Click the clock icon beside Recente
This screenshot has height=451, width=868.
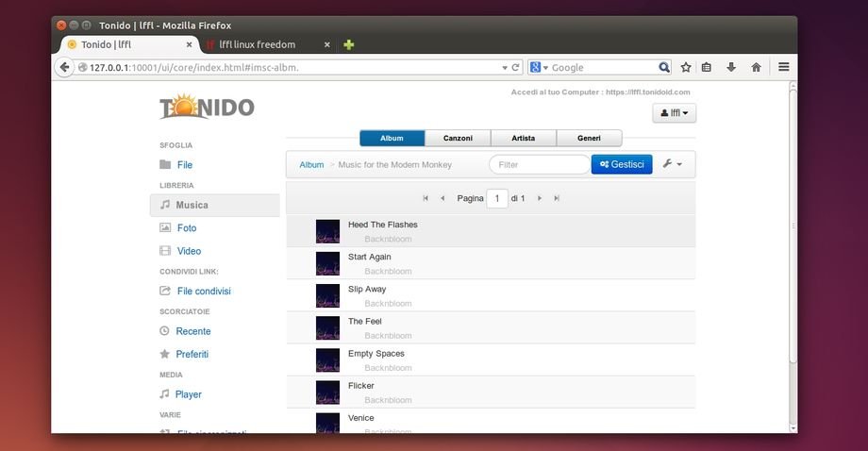click(164, 331)
